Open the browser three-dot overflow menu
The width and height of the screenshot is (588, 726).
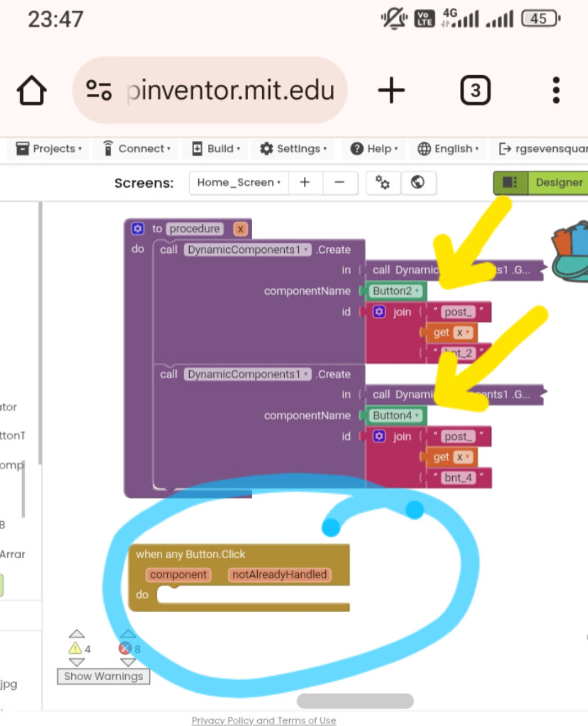tap(556, 90)
